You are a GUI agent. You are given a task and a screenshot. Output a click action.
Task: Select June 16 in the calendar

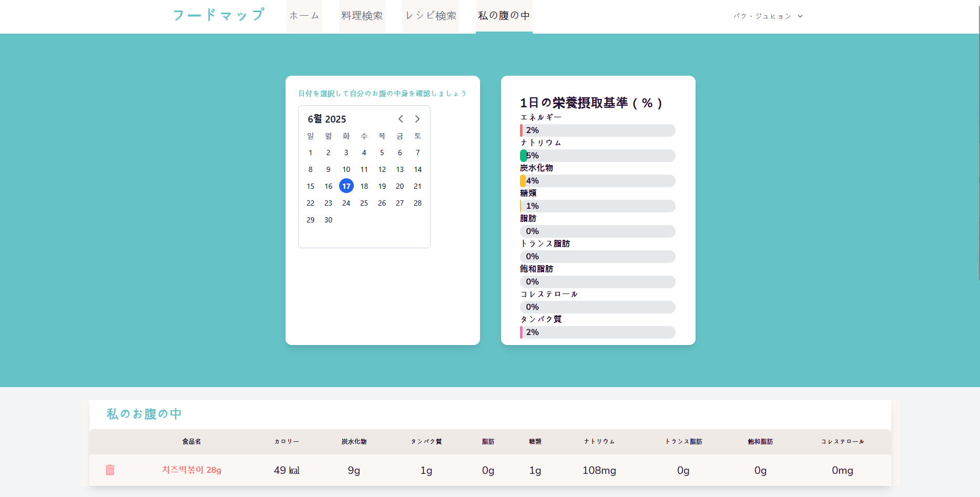[x=329, y=186]
